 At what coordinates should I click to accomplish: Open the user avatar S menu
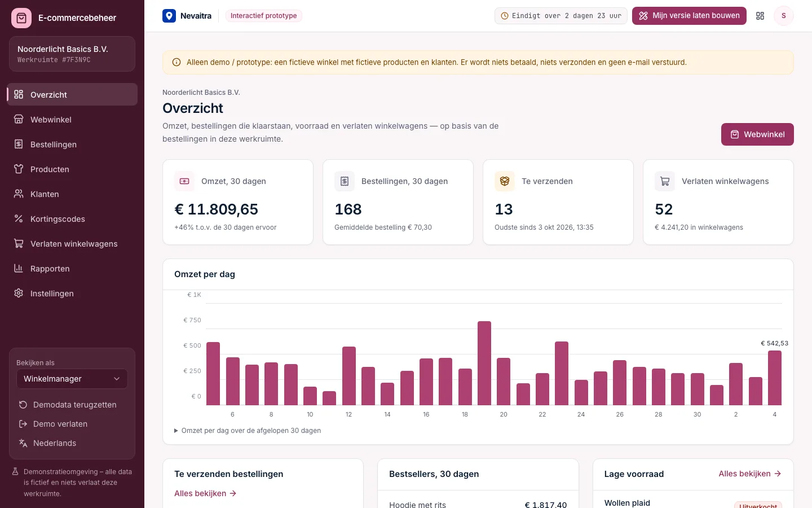(783, 16)
